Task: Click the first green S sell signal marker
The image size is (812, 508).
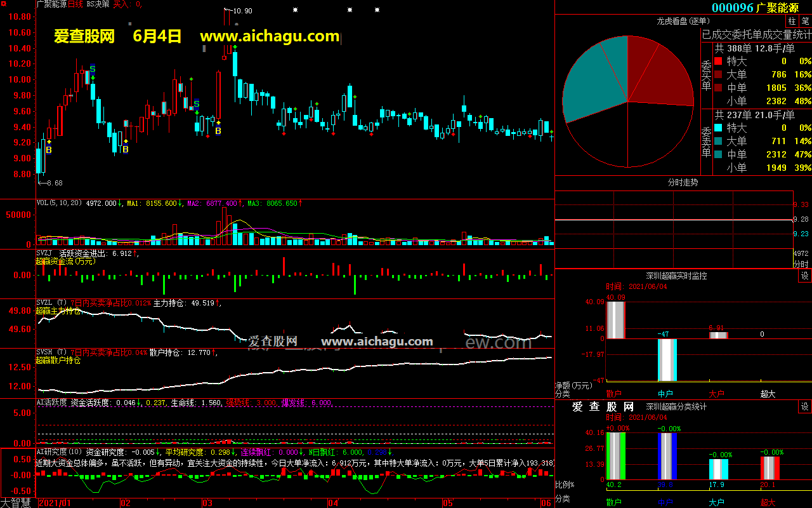Action: coord(93,69)
